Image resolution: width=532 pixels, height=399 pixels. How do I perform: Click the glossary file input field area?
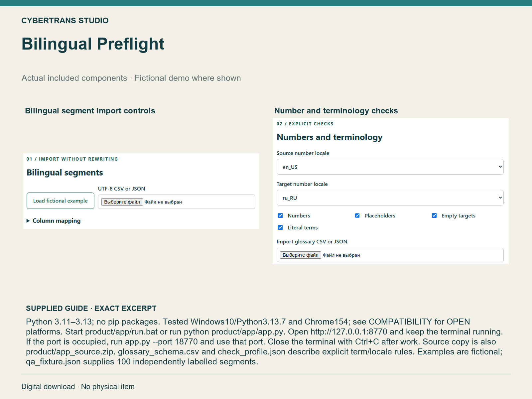(x=390, y=255)
